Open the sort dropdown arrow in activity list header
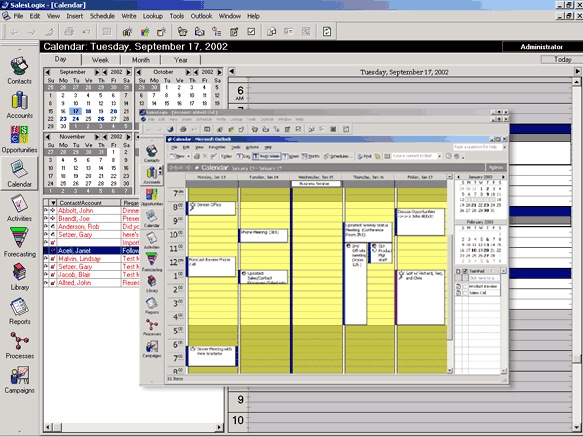This screenshot has height=437, width=583. point(53,203)
